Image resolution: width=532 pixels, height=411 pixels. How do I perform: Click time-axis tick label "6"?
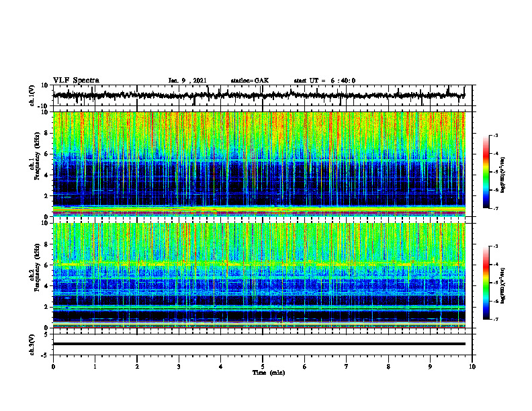pyautogui.click(x=305, y=367)
